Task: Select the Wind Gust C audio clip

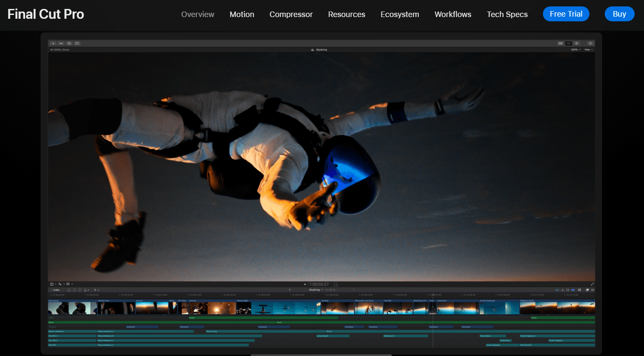Action: tap(406, 336)
